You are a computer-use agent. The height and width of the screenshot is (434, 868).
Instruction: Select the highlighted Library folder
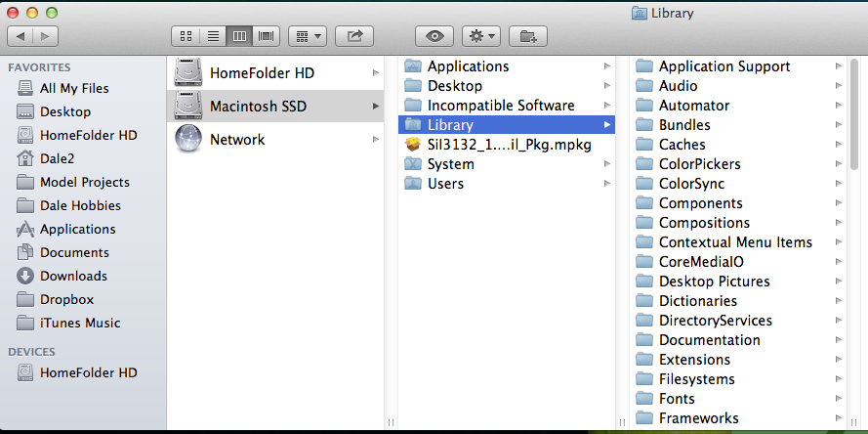(x=507, y=125)
